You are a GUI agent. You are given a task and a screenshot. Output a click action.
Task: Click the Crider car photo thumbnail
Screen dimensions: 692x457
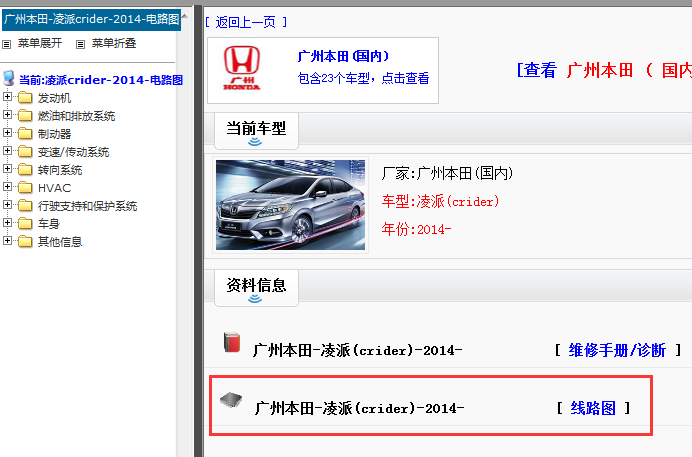290,205
